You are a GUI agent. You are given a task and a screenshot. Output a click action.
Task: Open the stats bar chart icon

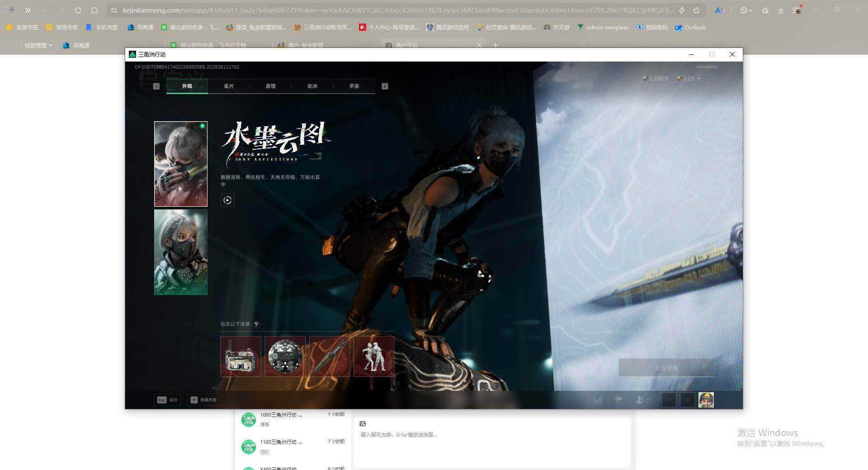pyautogui.click(x=598, y=400)
